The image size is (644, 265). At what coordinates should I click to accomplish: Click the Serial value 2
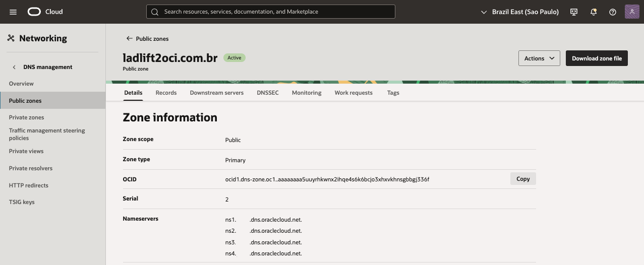point(227,200)
